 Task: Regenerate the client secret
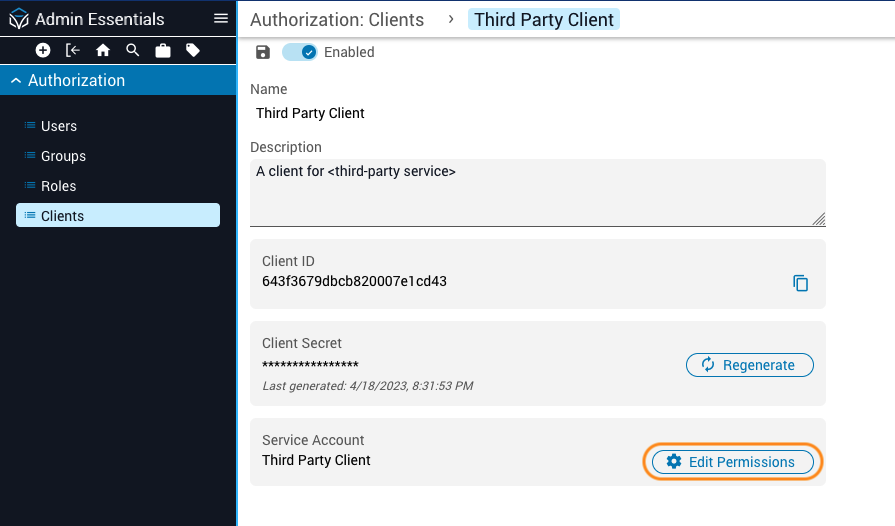(749, 365)
